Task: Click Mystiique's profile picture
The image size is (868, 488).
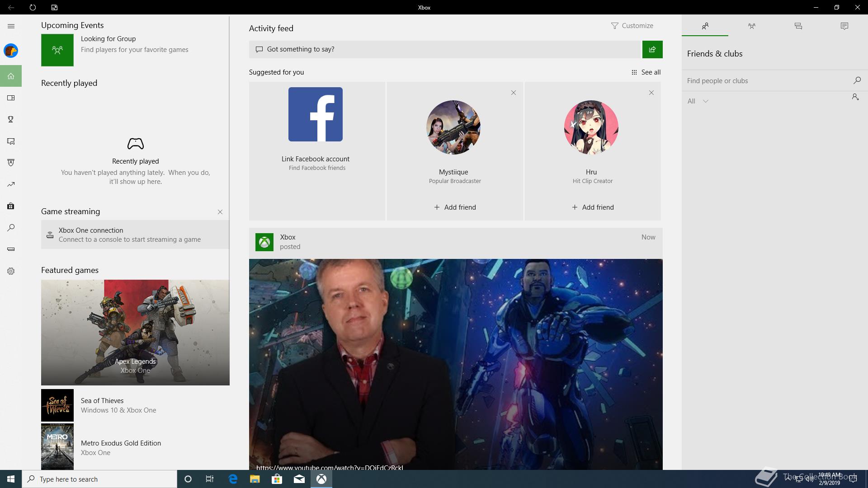Action: click(x=453, y=127)
